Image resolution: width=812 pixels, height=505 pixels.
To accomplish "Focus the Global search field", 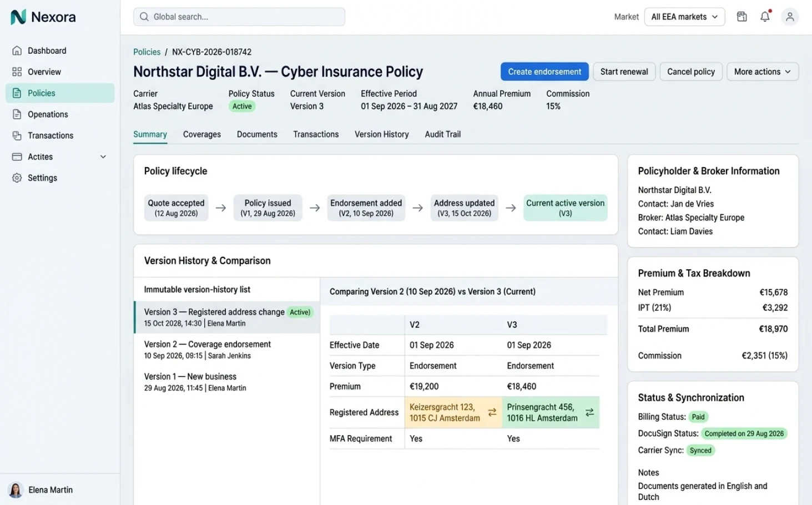I will [239, 17].
